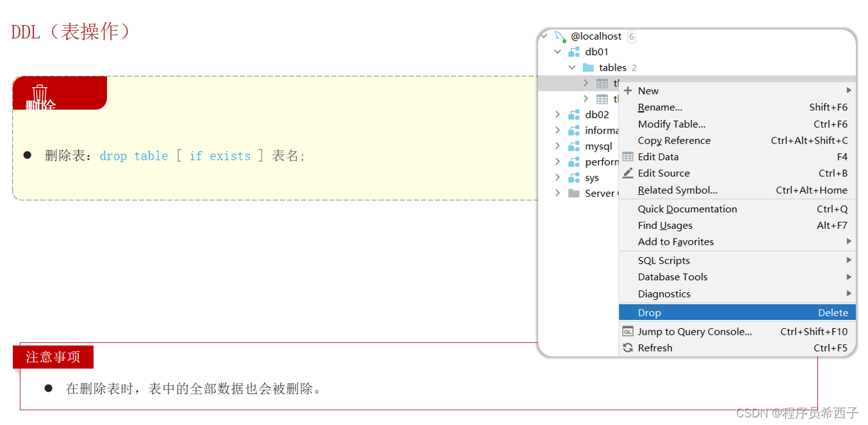Collapse the db01 schema node
Image resolution: width=868 pixels, height=425 pixels.
coord(558,52)
